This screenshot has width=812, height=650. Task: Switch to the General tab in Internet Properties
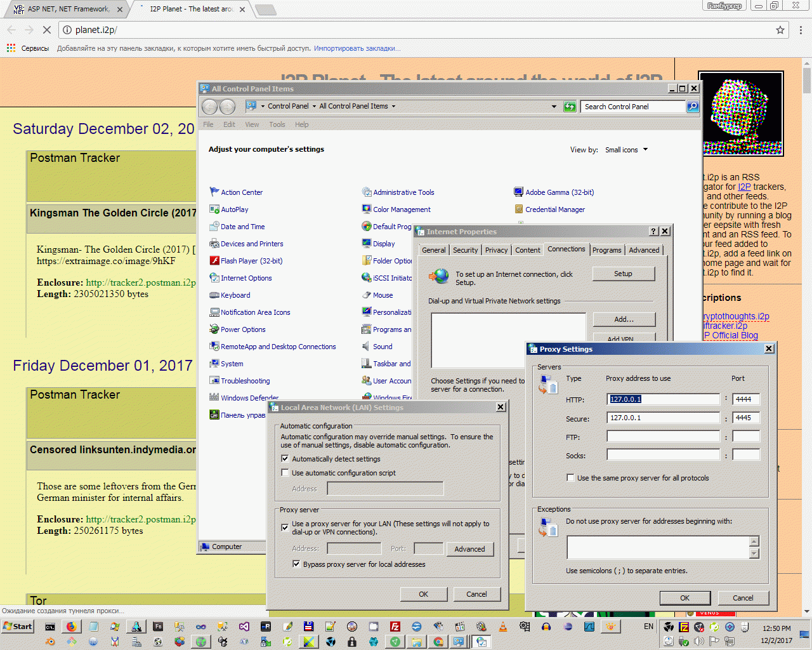(x=434, y=250)
